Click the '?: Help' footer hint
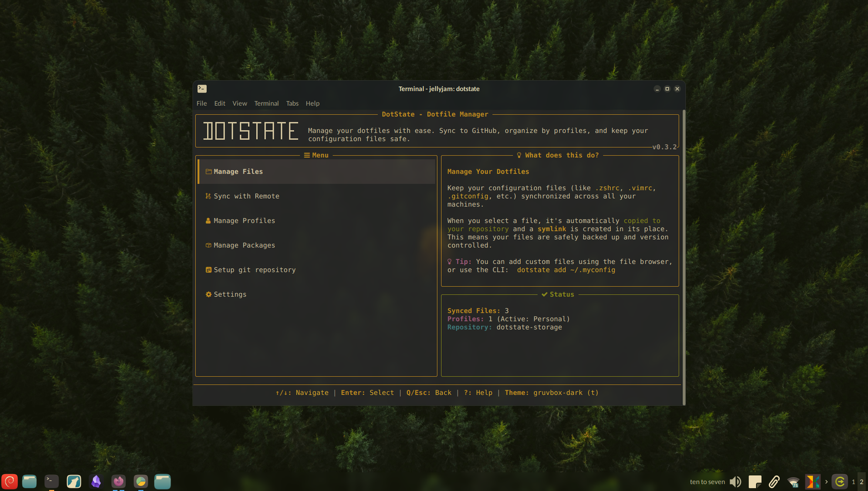 478,393
